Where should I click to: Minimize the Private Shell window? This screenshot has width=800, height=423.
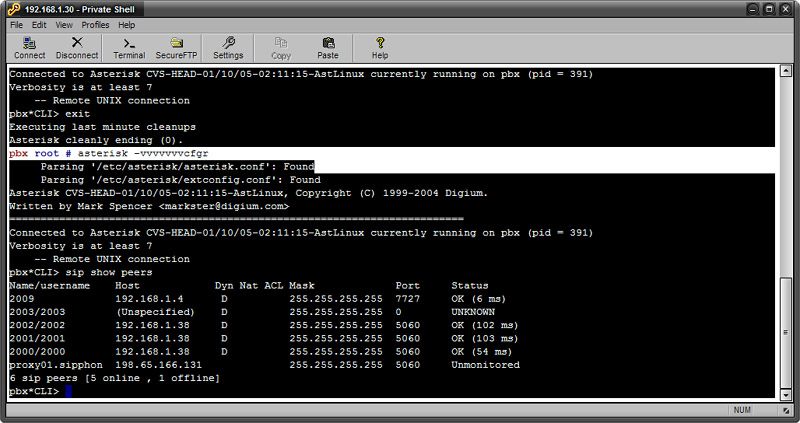tap(753, 9)
